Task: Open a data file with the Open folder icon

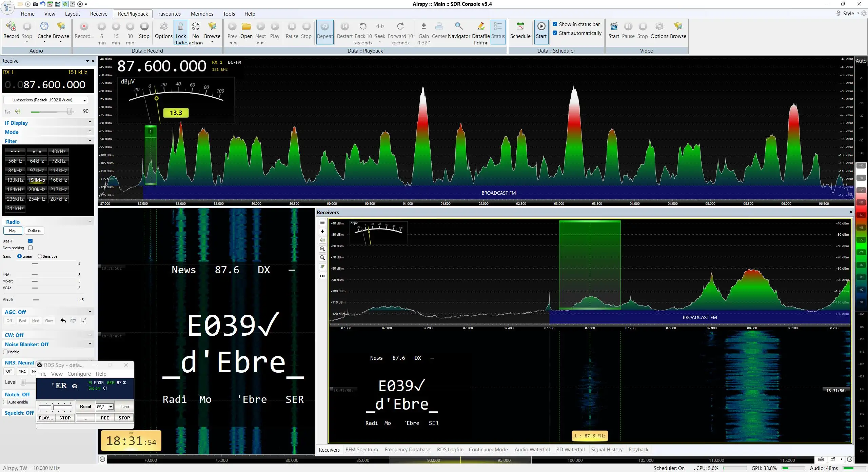Action: coord(246,26)
